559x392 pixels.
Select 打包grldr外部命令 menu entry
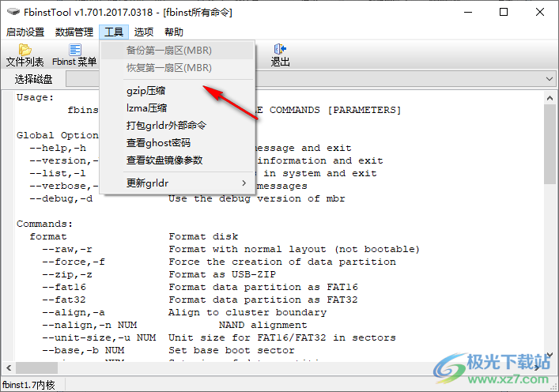177,126
